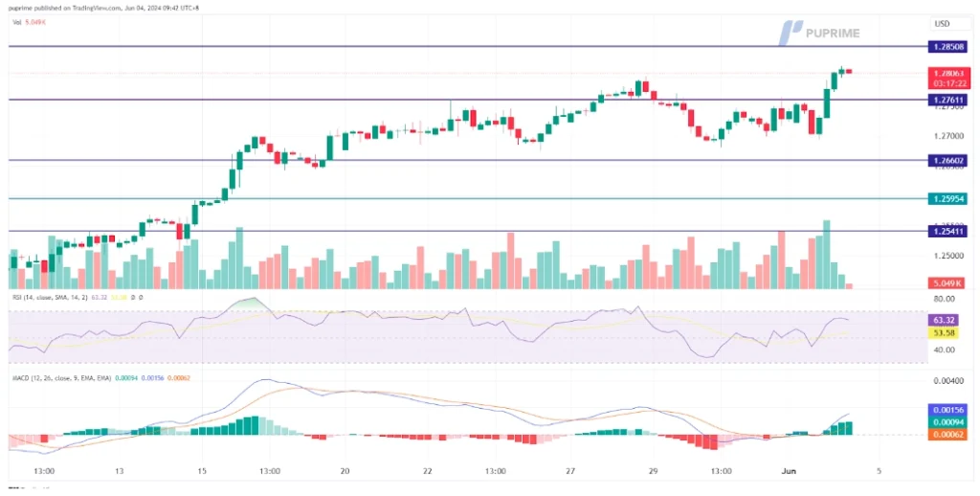Click the teal 1.25954 price label
The width and height of the screenshot is (980, 496).
tap(947, 199)
